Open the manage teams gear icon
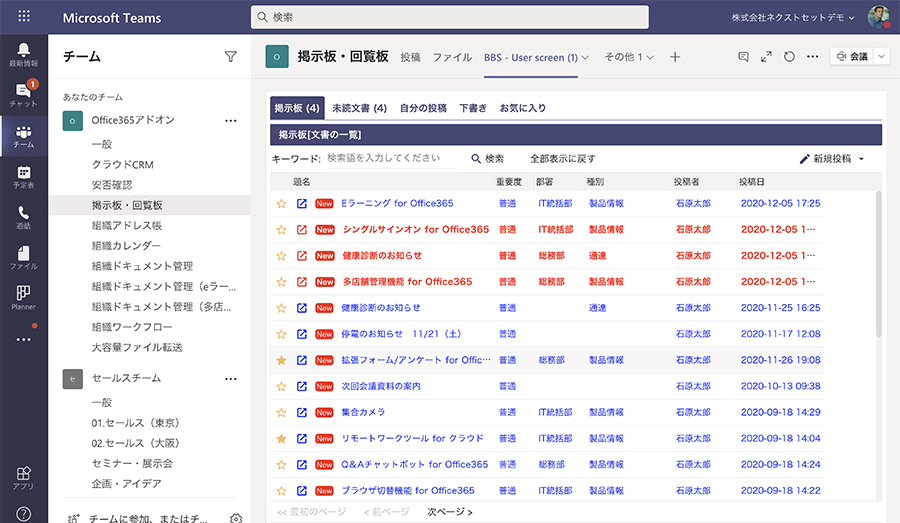The height and width of the screenshot is (523, 900). (236, 518)
